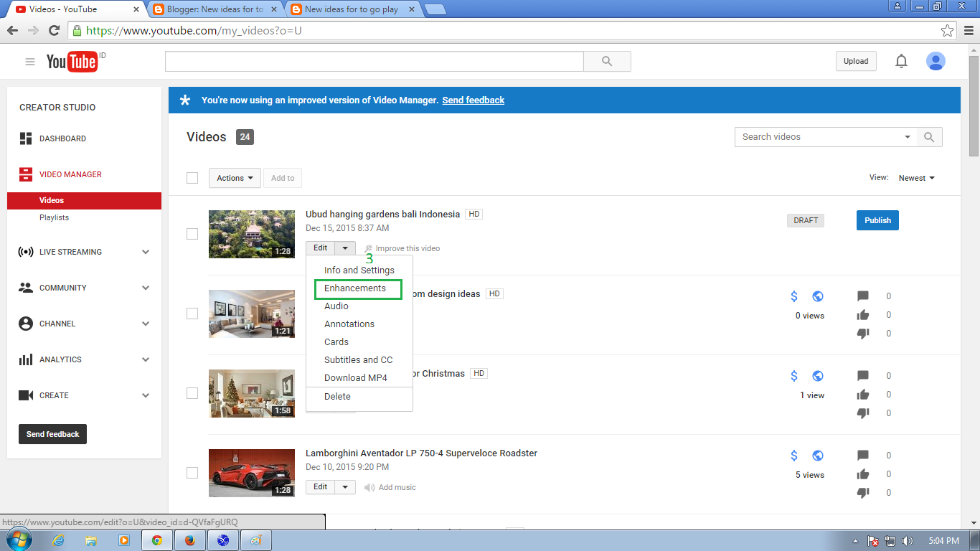The image size is (980, 551).
Task: Open the YouTube hamburger guide menu
Action: coord(30,62)
